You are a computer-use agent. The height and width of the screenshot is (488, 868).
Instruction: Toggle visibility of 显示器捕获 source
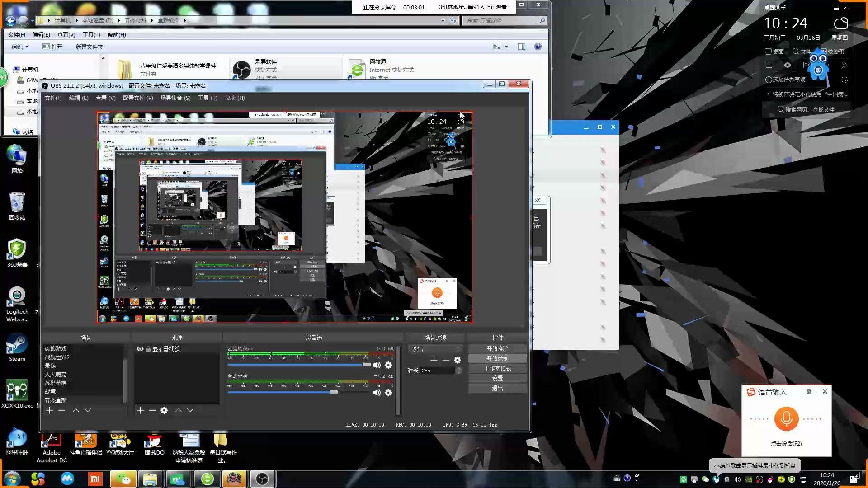pos(140,348)
